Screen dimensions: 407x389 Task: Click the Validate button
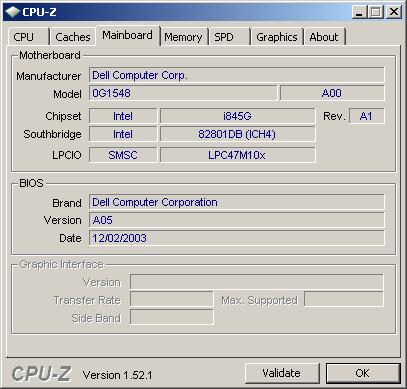point(282,373)
